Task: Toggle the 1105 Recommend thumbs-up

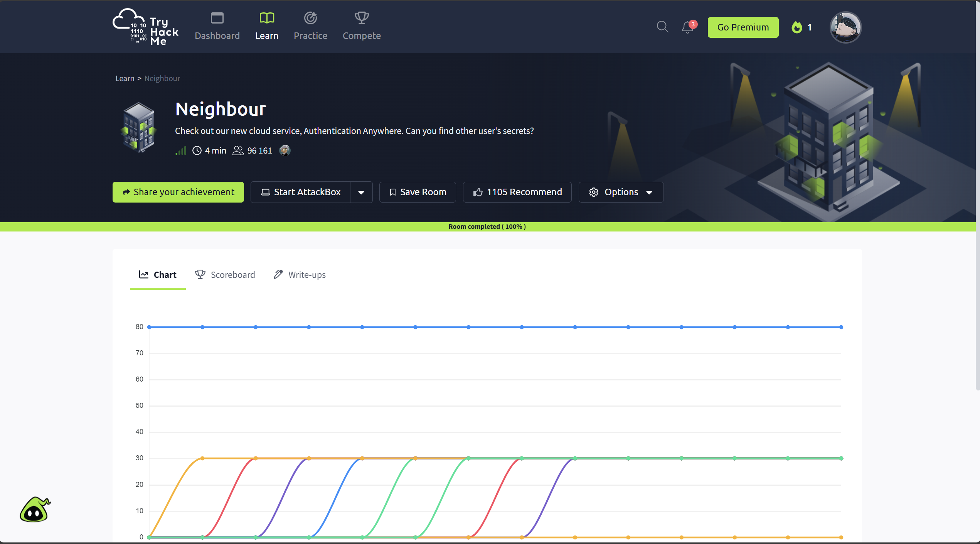Action: [x=517, y=192]
